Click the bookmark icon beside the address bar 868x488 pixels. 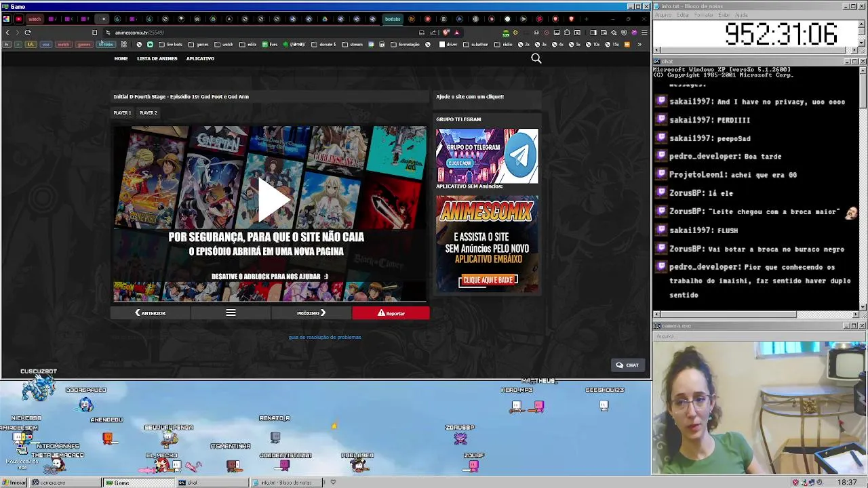94,33
